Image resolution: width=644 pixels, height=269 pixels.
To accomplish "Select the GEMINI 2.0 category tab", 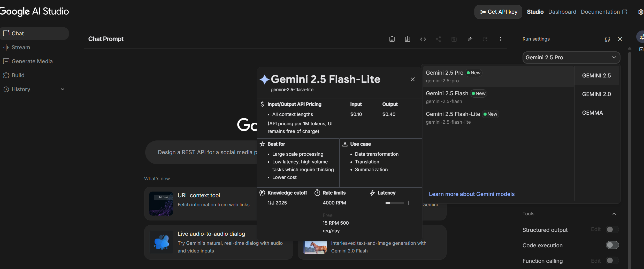I will click(596, 94).
